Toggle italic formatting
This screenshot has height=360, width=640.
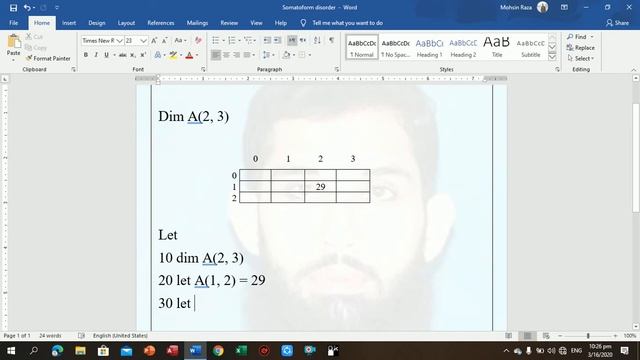click(x=96, y=55)
